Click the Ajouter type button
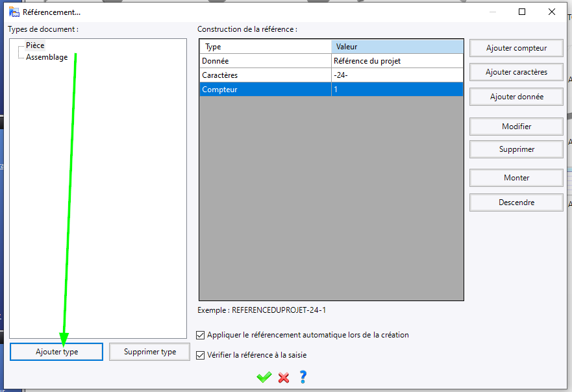 tap(56, 352)
